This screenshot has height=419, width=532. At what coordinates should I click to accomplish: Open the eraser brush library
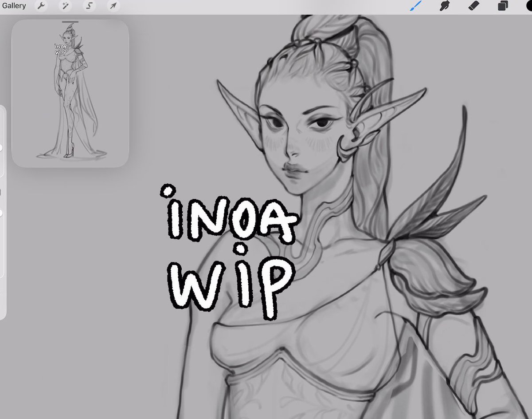[x=473, y=6]
